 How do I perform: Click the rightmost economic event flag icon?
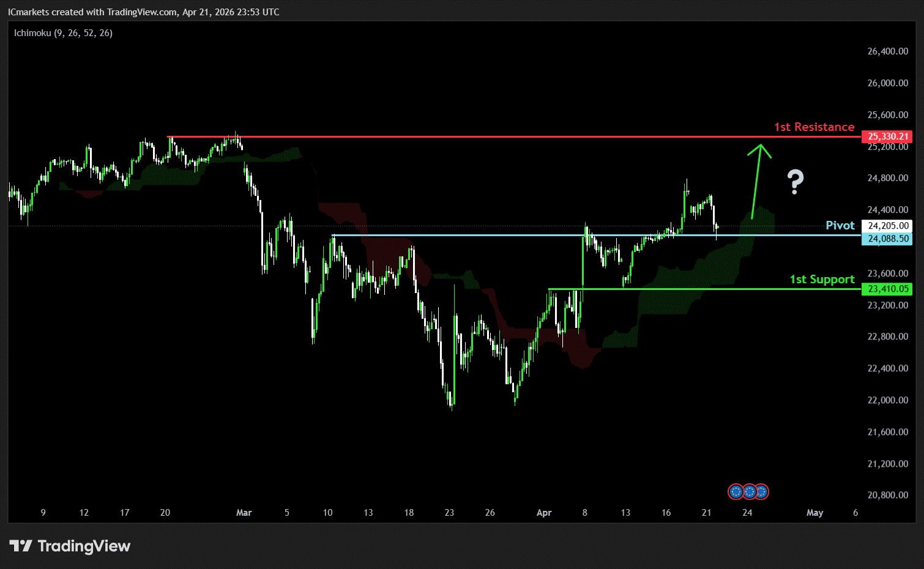click(x=761, y=491)
